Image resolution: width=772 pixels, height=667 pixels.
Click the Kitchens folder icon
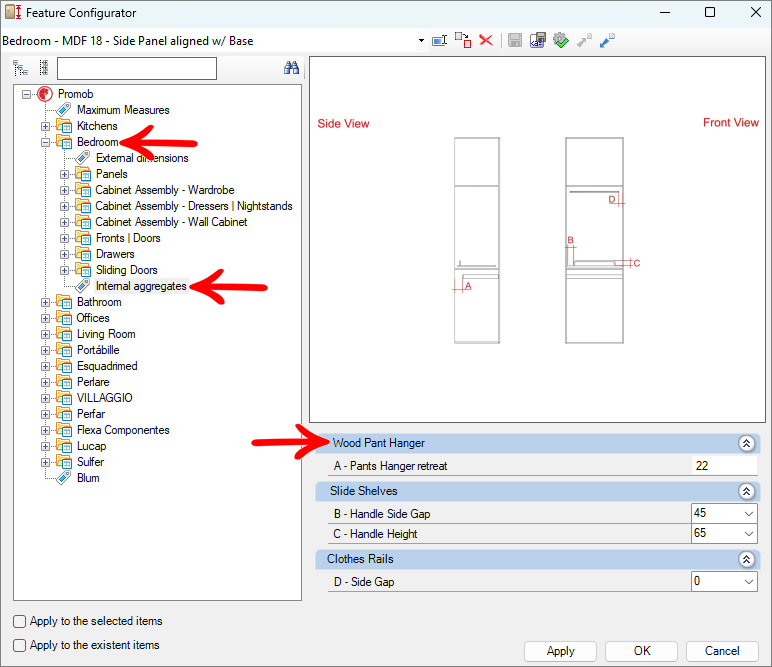[x=64, y=126]
